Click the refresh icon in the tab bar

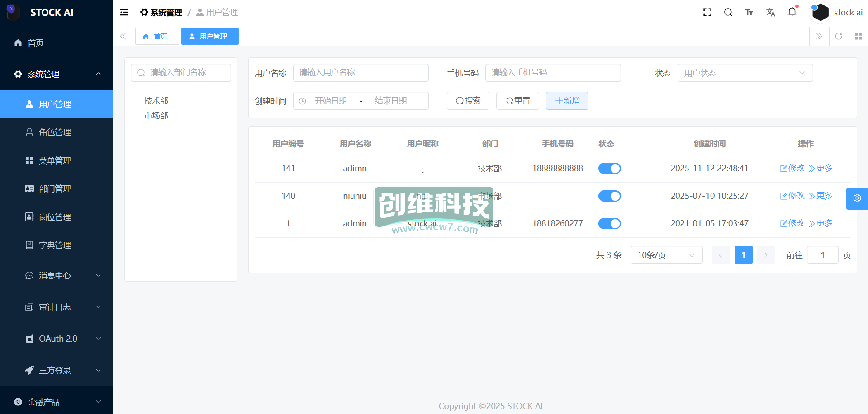pos(839,36)
